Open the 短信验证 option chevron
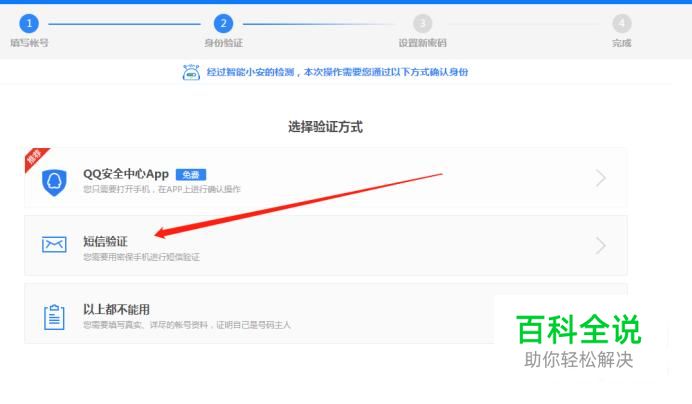The width and height of the screenshot is (692, 404). [x=601, y=245]
